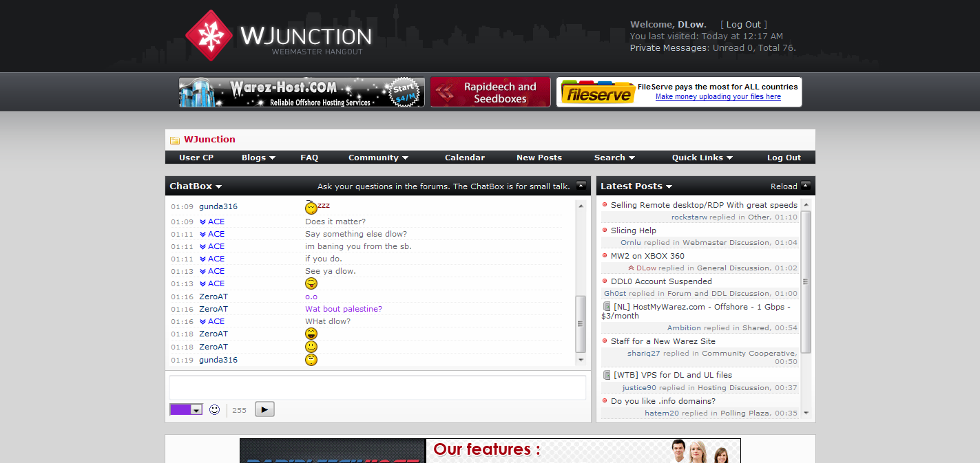Click the folder icon beside WJunction
This screenshot has width=980, height=463.
tap(175, 140)
